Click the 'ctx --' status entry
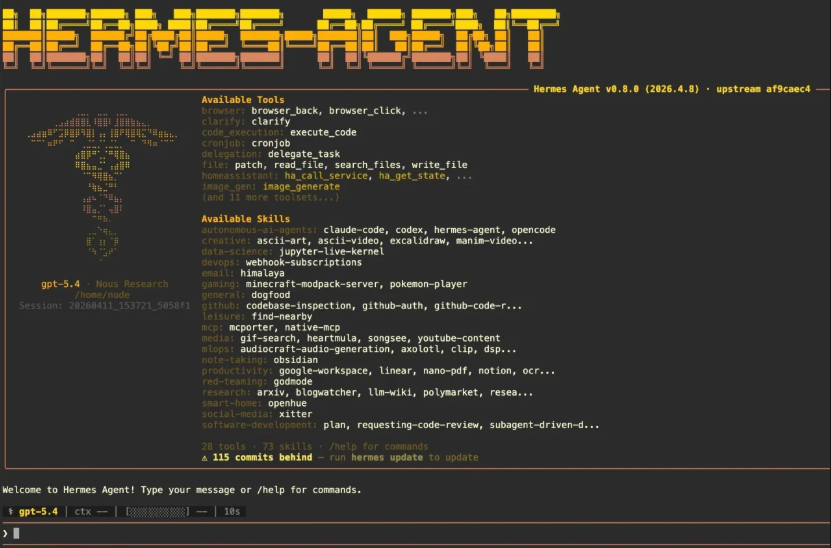This screenshot has width=831, height=548. pos(91,511)
